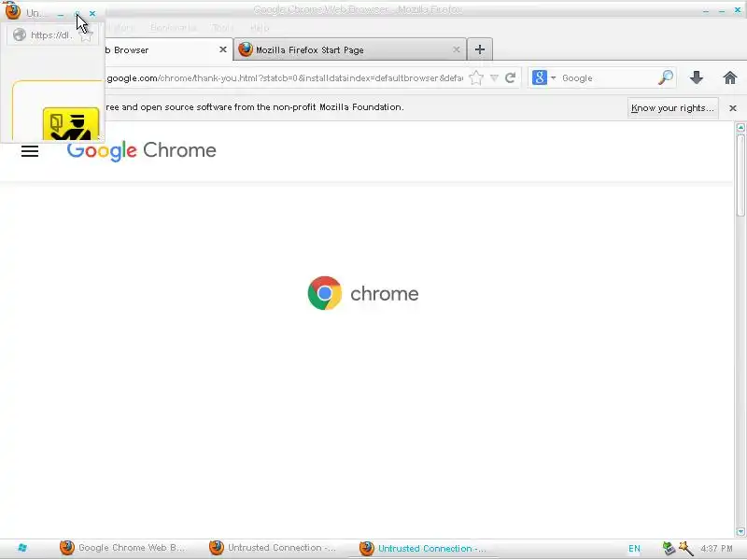Image resolution: width=747 pixels, height=560 pixels.
Task: Click the 4:37 PM clock
Action: tap(716, 549)
